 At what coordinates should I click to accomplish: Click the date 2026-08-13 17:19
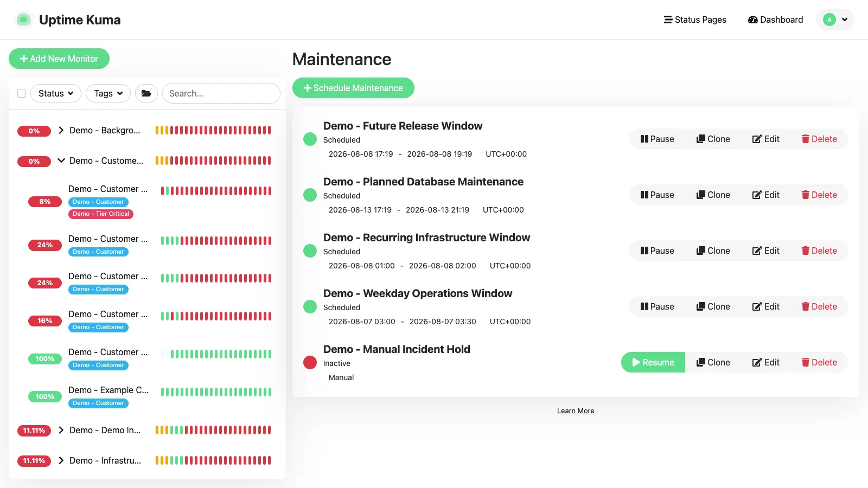360,210
